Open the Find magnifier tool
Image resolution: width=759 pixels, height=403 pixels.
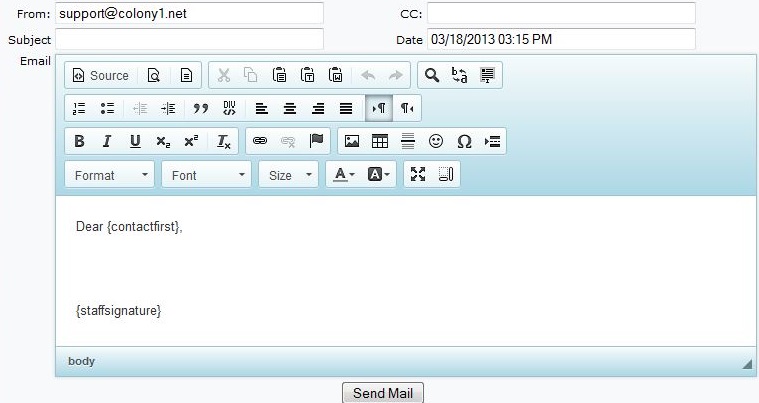432,75
